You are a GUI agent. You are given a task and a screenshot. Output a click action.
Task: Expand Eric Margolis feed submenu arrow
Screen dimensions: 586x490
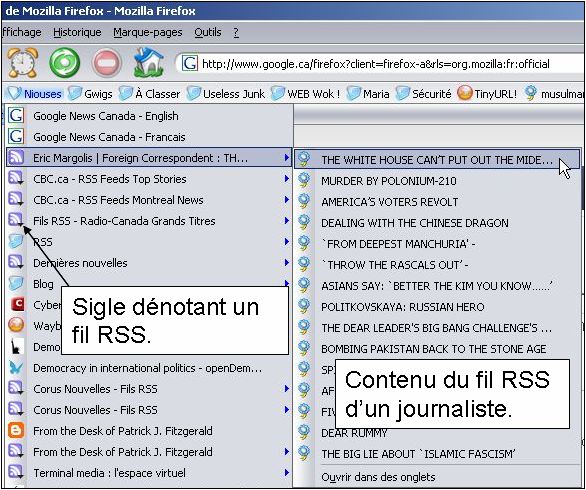click(x=286, y=157)
